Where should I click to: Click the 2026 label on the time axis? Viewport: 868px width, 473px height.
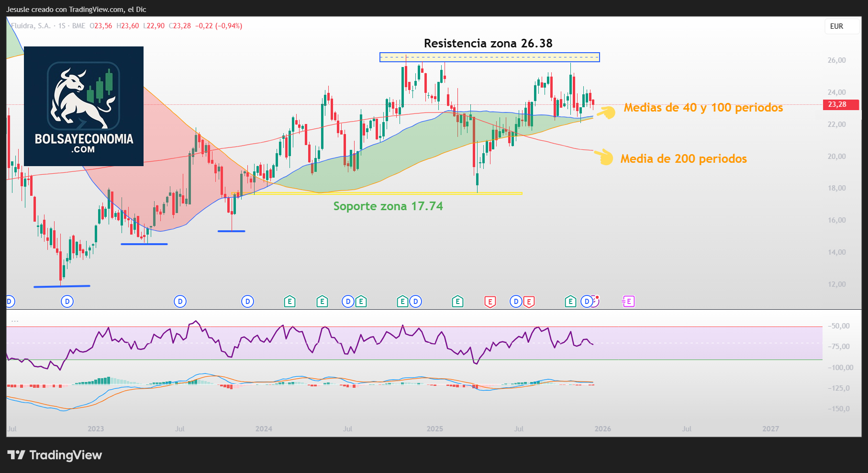tap(602, 429)
